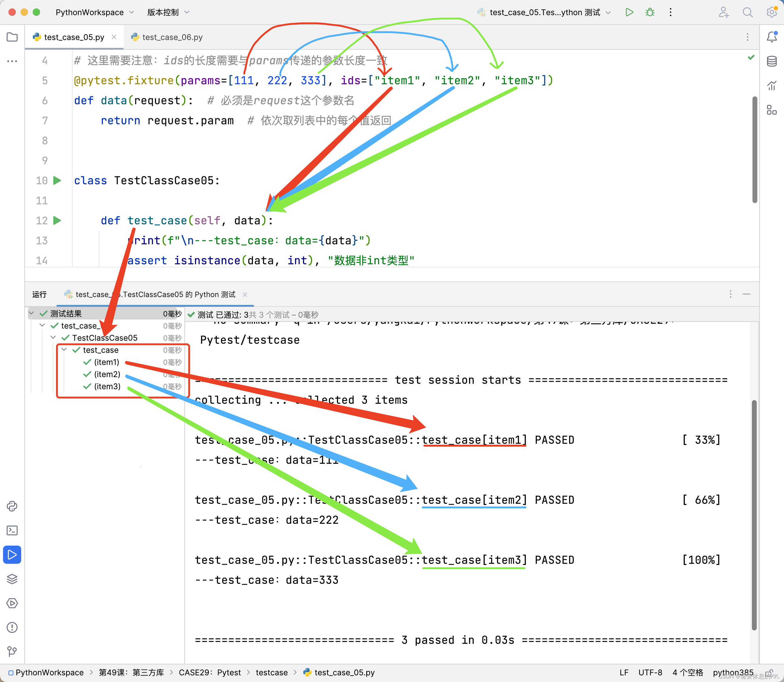784x682 pixels.
Task: Open the Notifications bell
Action: coord(772,37)
